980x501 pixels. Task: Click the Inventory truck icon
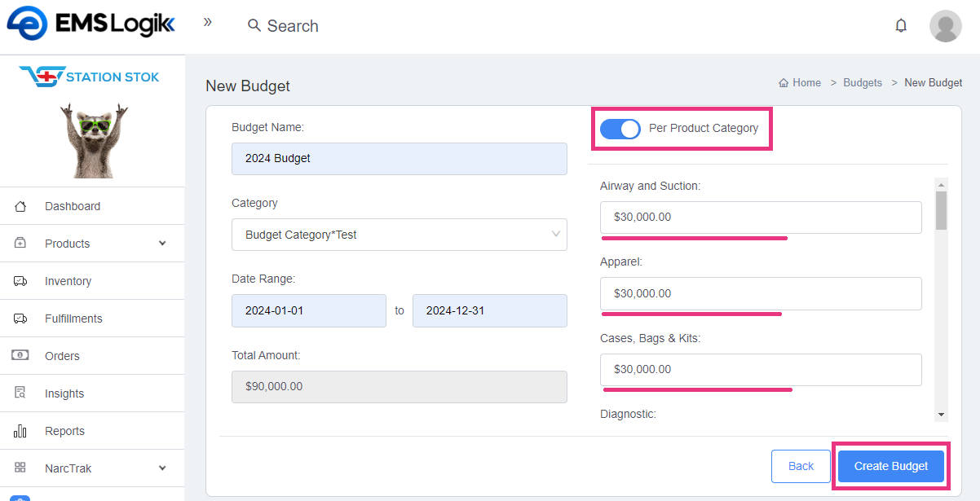[21, 281]
